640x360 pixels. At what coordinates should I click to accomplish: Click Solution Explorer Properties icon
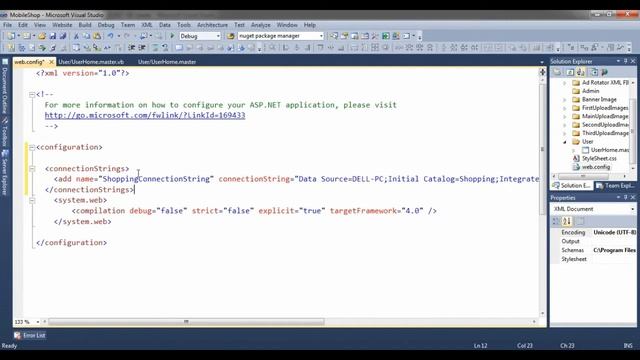tap(557, 72)
